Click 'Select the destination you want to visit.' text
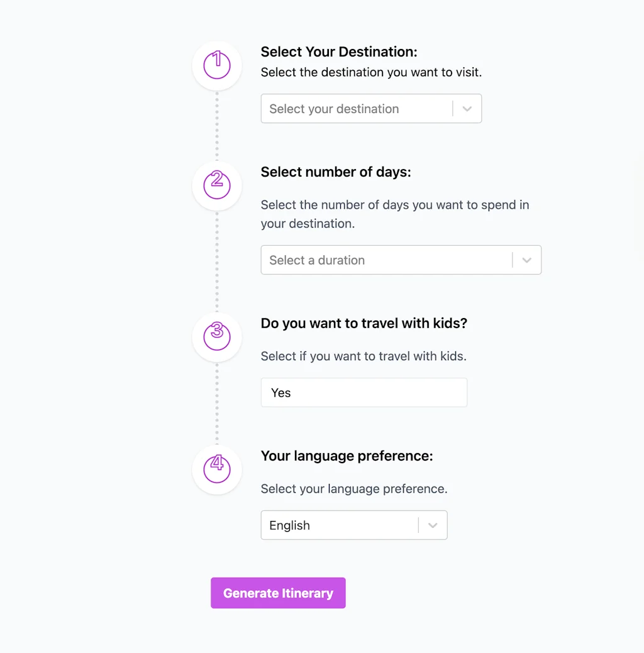 coord(371,72)
